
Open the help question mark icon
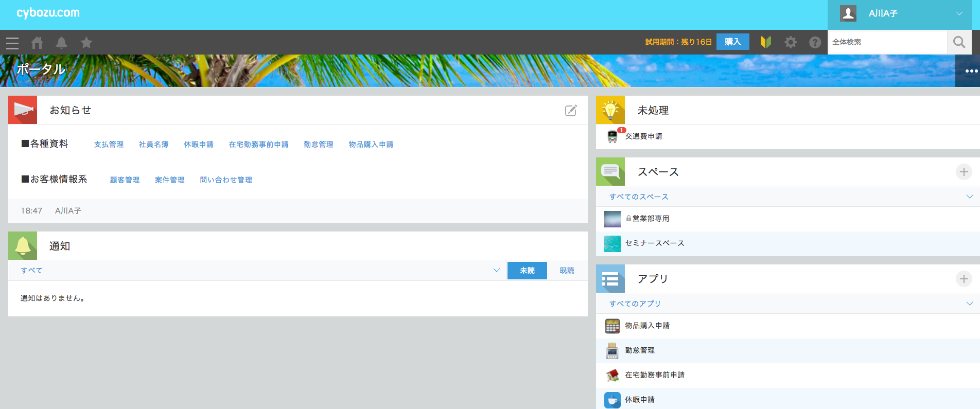[x=815, y=42]
